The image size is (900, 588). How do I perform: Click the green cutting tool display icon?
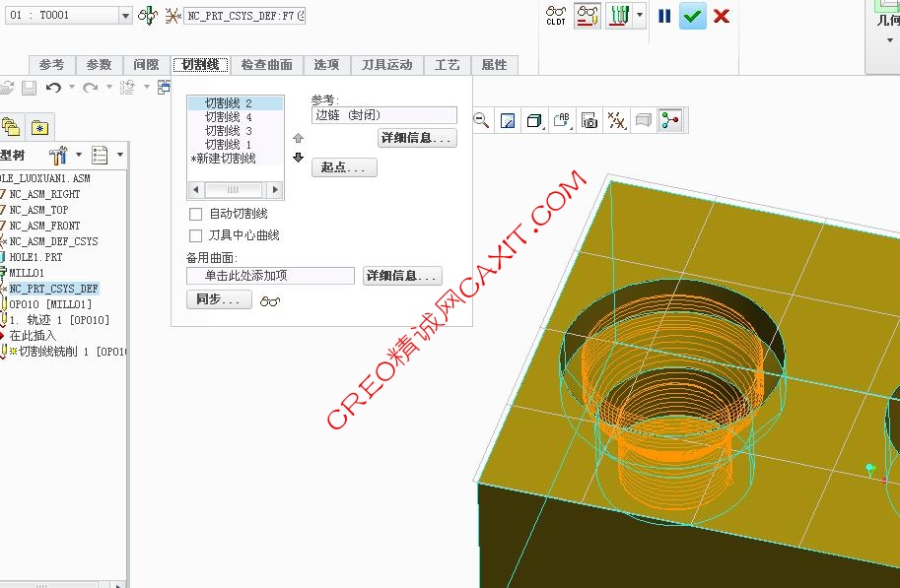619,16
